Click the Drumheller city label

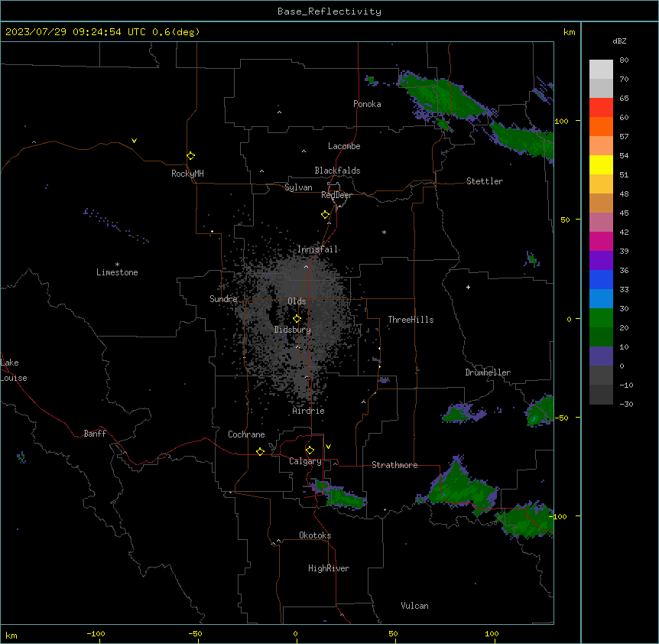488,372
